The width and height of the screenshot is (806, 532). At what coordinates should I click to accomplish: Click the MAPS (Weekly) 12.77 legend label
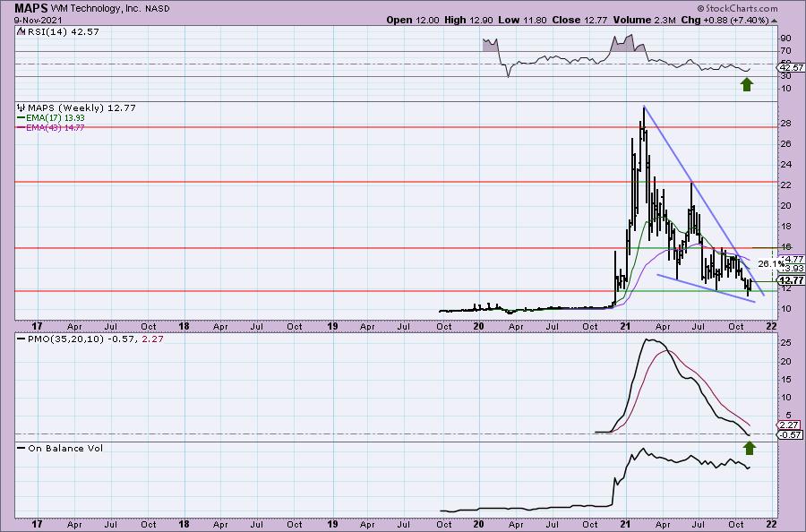tap(81, 107)
